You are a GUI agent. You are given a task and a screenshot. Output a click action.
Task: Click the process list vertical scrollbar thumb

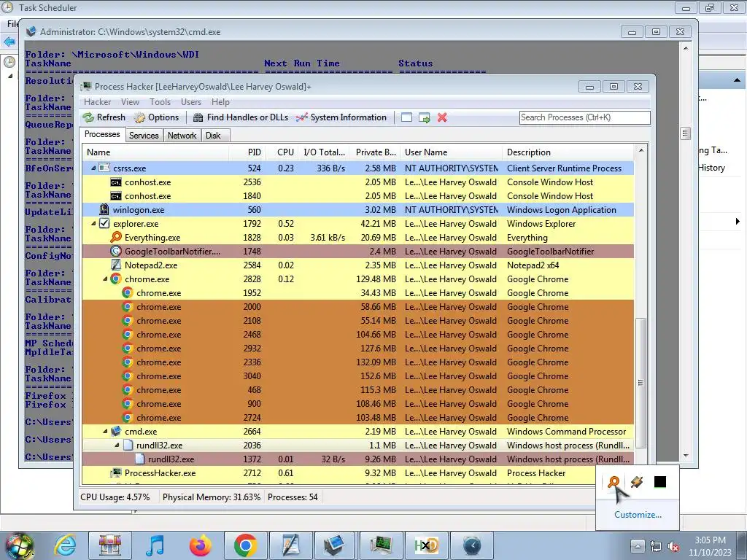640,383
